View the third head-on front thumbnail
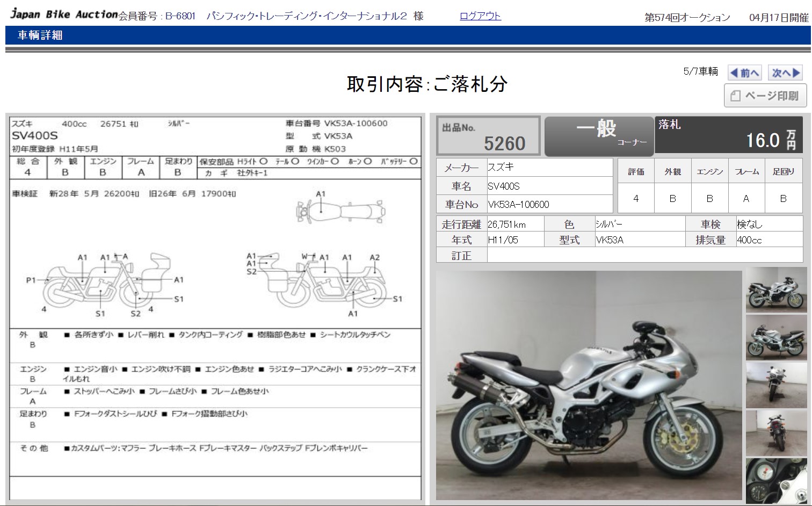This screenshot has height=506, width=812. click(776, 385)
